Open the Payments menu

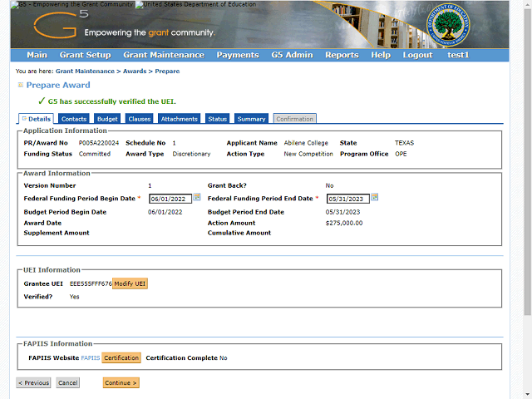[x=237, y=55]
